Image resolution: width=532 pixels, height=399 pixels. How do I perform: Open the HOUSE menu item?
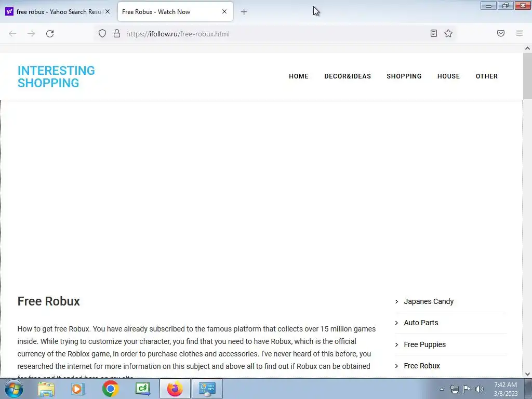pyautogui.click(x=448, y=76)
